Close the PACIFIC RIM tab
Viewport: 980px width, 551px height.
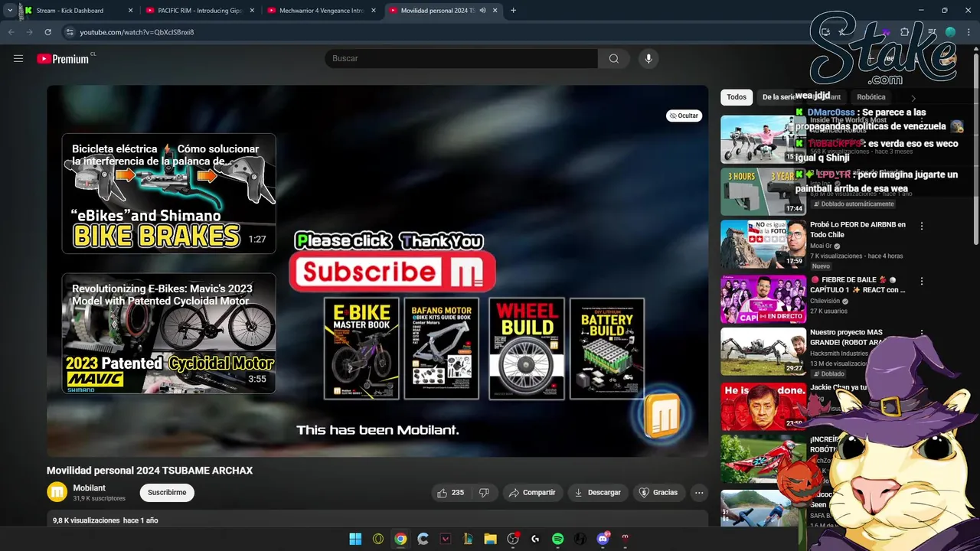pos(253,11)
